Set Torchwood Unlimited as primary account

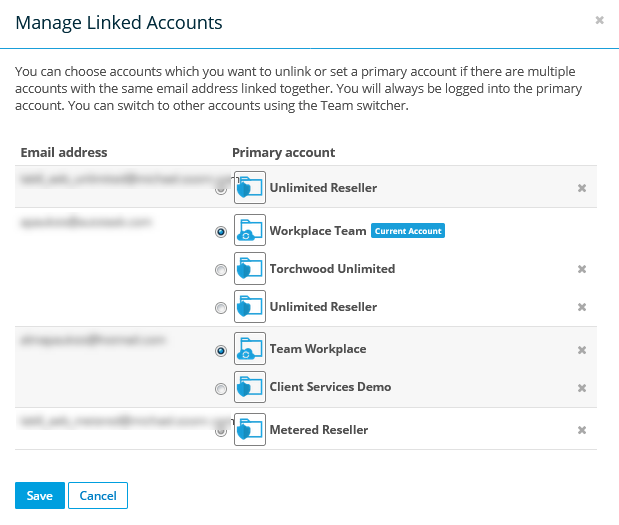(221, 270)
